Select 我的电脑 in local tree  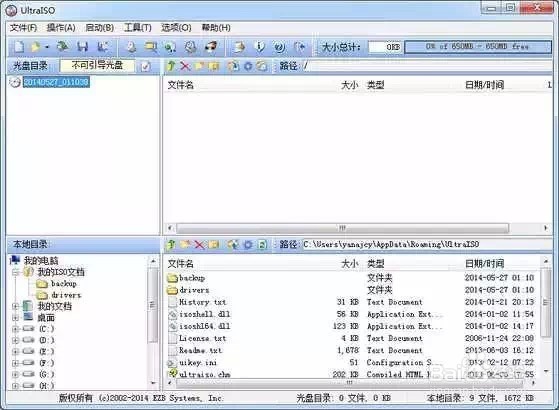point(41,261)
